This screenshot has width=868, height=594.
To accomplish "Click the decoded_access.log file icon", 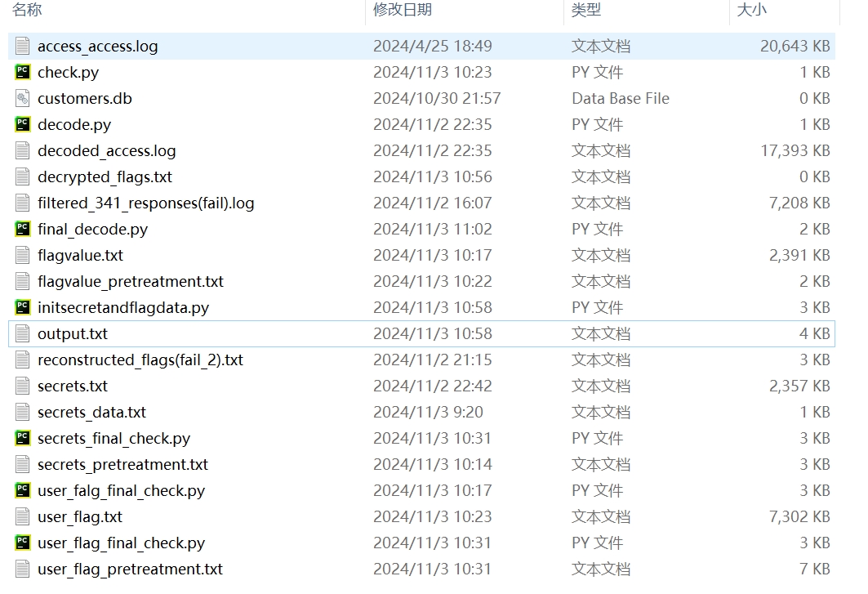I will click(22, 150).
